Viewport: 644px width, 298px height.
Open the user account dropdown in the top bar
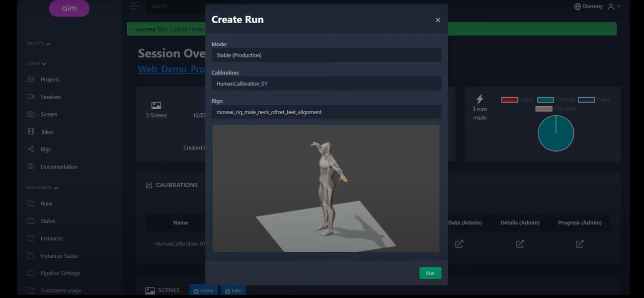click(x=614, y=7)
